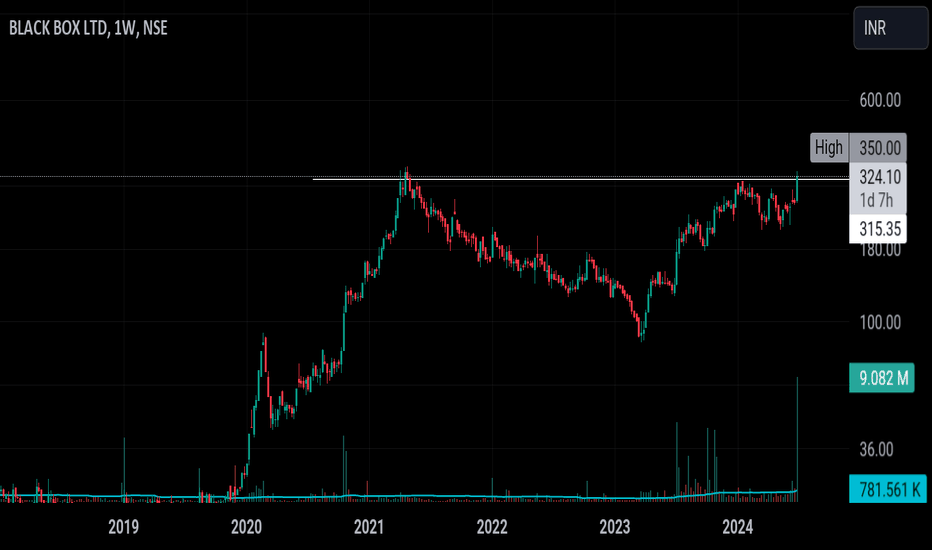Image resolution: width=932 pixels, height=550 pixels.
Task: Click the 2020 time axis label
Action: coord(246,527)
